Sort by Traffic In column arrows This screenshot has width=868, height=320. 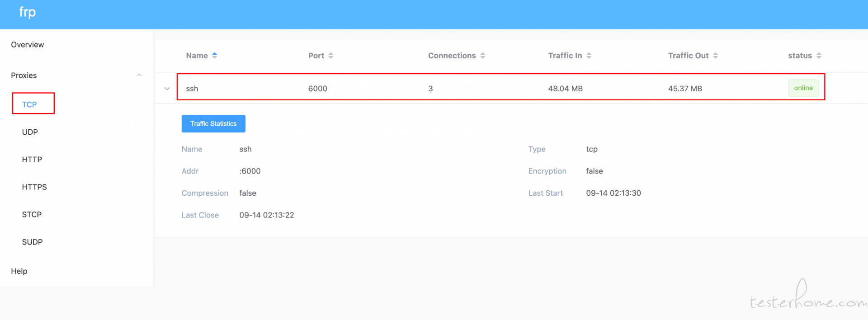pyautogui.click(x=589, y=56)
